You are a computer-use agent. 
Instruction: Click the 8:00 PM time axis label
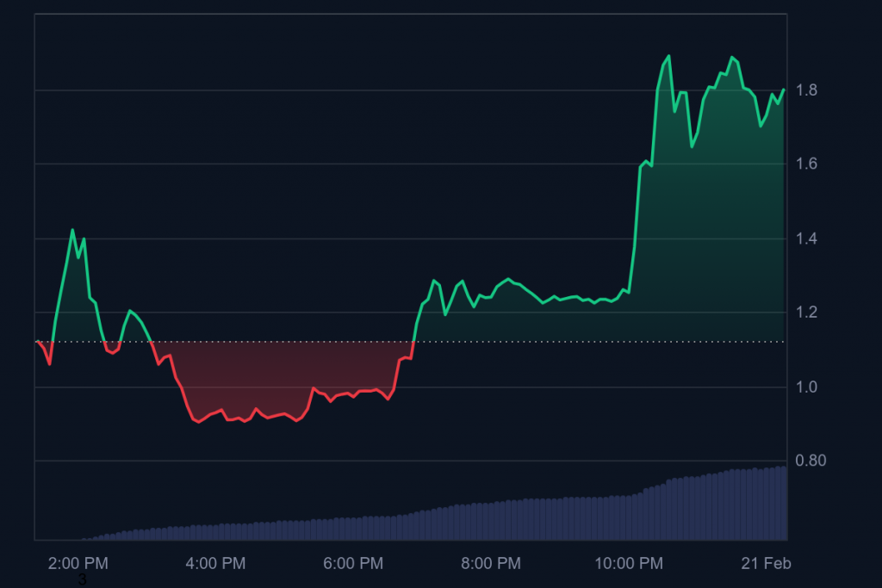point(490,563)
